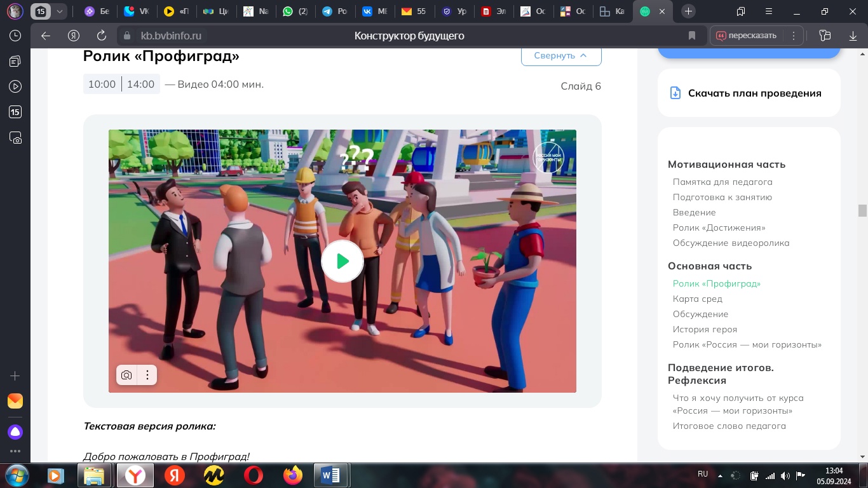Open Карта сред in sidebar
The width and height of the screenshot is (868, 488).
point(698,299)
